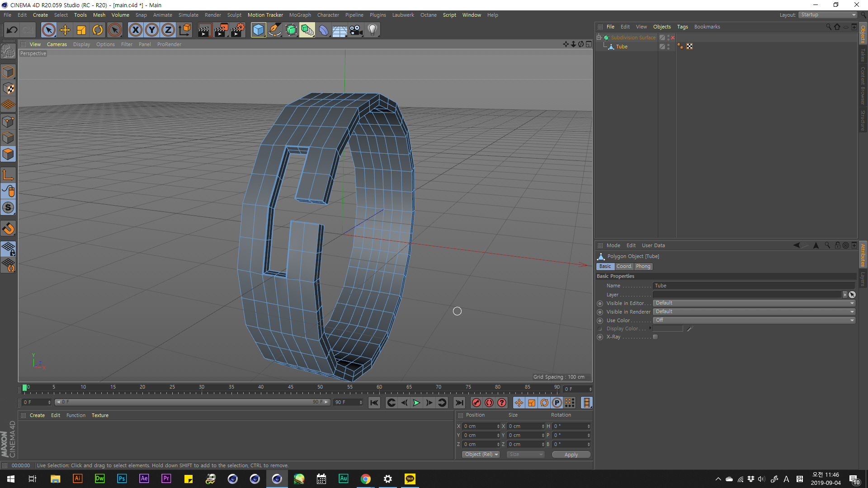Enable Axis mode icon
The image size is (868, 488).
(x=8, y=175)
